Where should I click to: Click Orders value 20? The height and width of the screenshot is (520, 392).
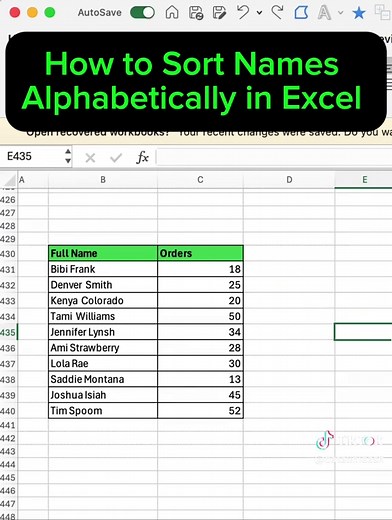click(x=200, y=301)
